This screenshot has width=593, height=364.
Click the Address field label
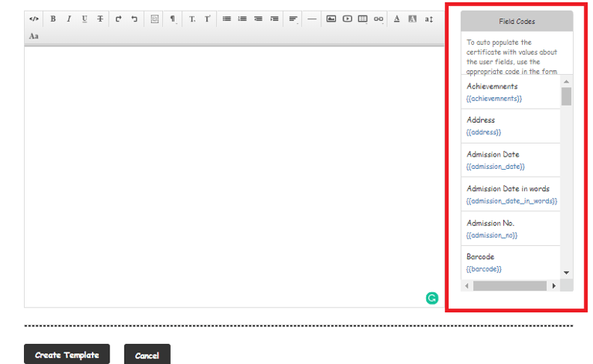(481, 120)
